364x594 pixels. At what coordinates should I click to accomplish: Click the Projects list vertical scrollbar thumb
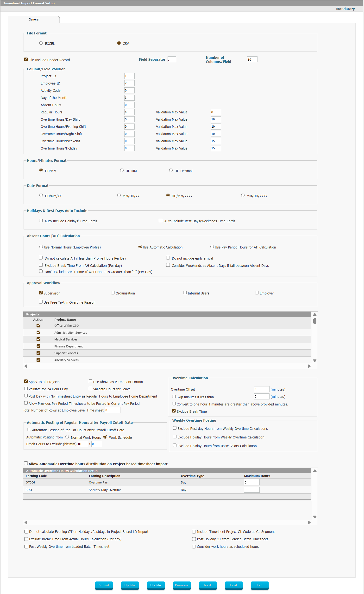point(315,321)
